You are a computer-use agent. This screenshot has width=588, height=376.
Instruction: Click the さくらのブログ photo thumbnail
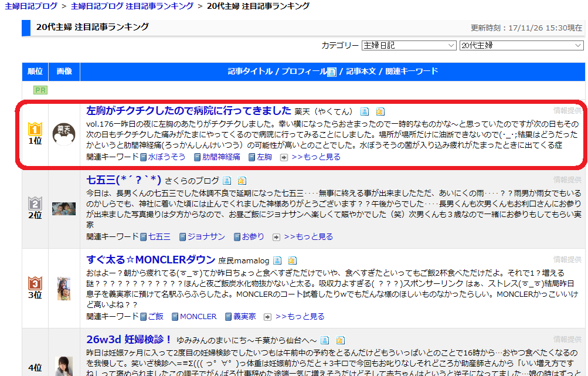point(64,209)
